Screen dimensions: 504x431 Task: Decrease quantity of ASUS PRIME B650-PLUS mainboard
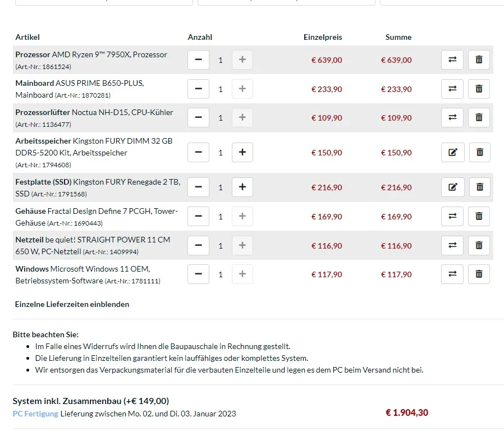pyautogui.click(x=198, y=89)
